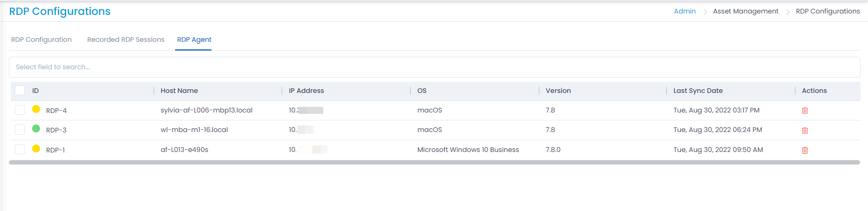868x211 pixels.
Task: Delete the RDP-3 agent with trash icon
Action: point(805,131)
